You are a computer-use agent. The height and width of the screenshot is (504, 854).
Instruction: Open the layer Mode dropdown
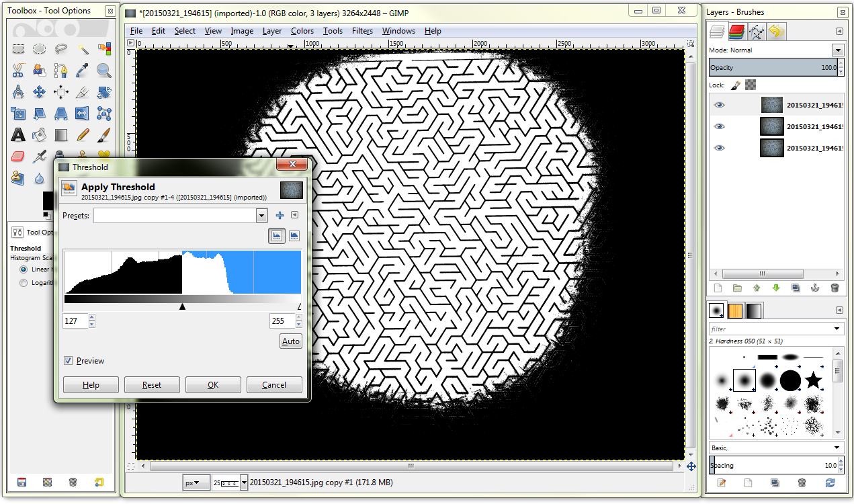[838, 50]
